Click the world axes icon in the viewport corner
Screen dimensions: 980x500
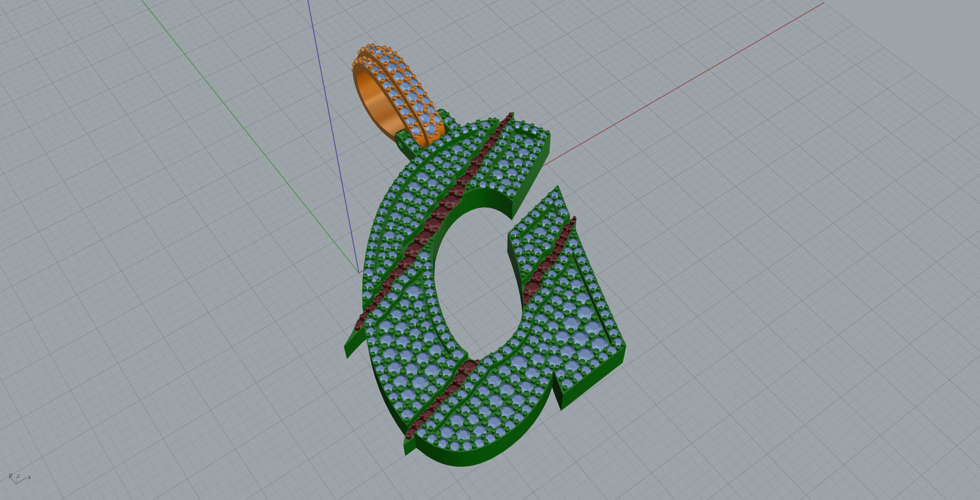click(x=19, y=478)
